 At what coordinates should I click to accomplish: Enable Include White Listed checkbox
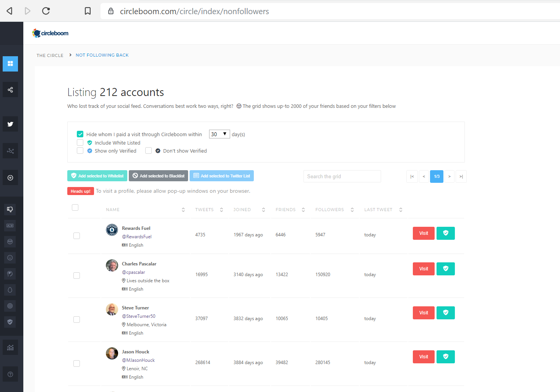(80, 143)
